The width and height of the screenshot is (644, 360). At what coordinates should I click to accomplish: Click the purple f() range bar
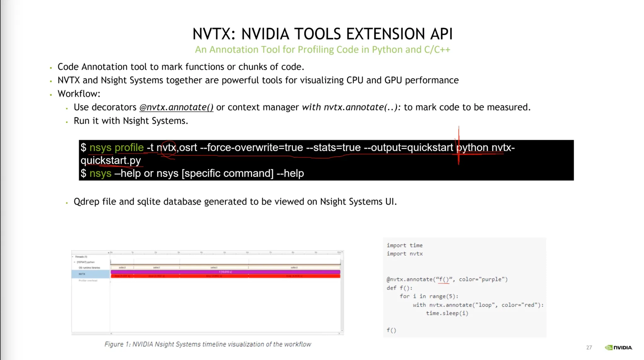pyautogui.click(x=225, y=272)
